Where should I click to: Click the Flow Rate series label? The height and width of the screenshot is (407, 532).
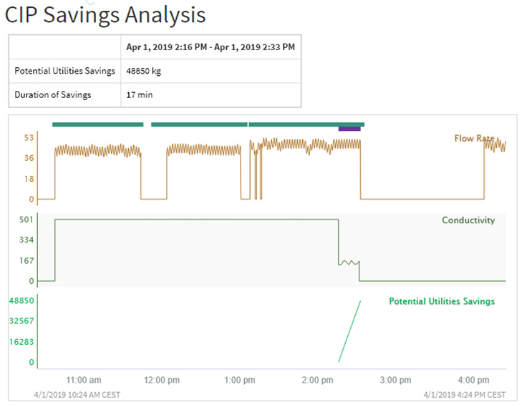(473, 138)
